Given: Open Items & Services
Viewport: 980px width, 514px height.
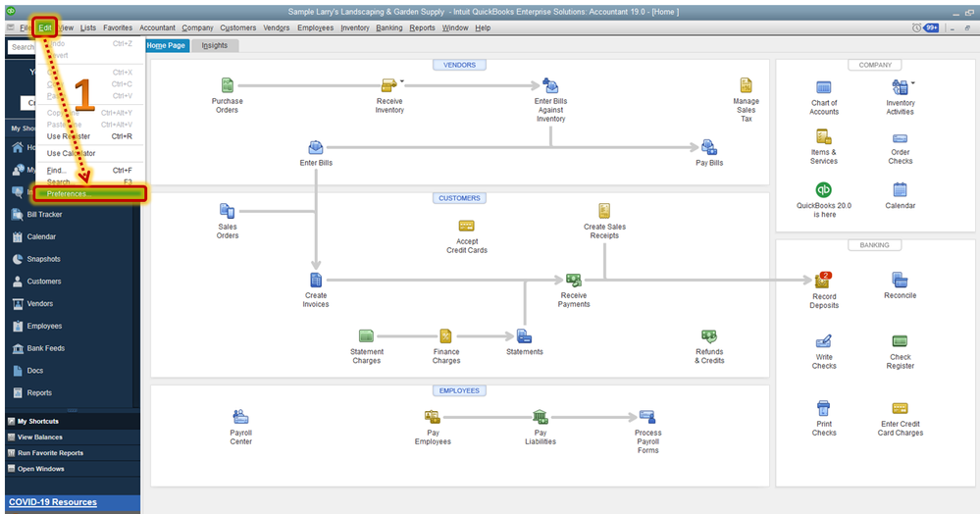Looking at the screenshot, I should pyautogui.click(x=824, y=137).
